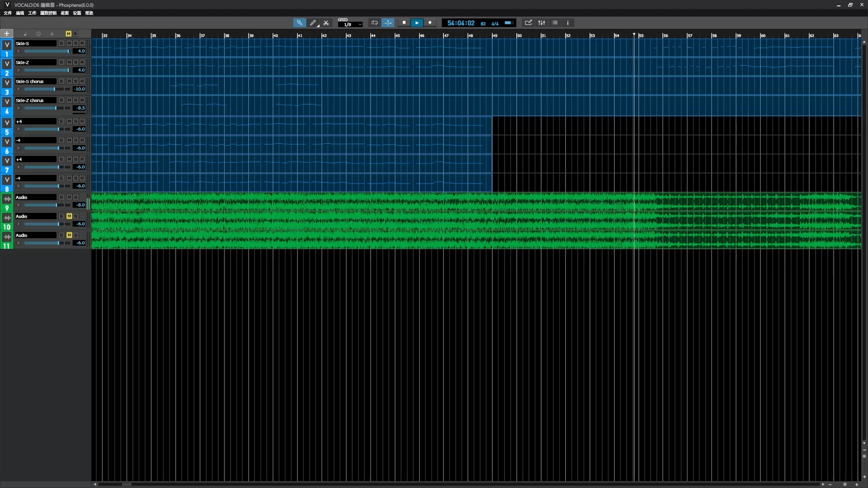Viewport: 868px width, 488px height.
Task: Toggle global mute M in track header
Action: tap(68, 34)
